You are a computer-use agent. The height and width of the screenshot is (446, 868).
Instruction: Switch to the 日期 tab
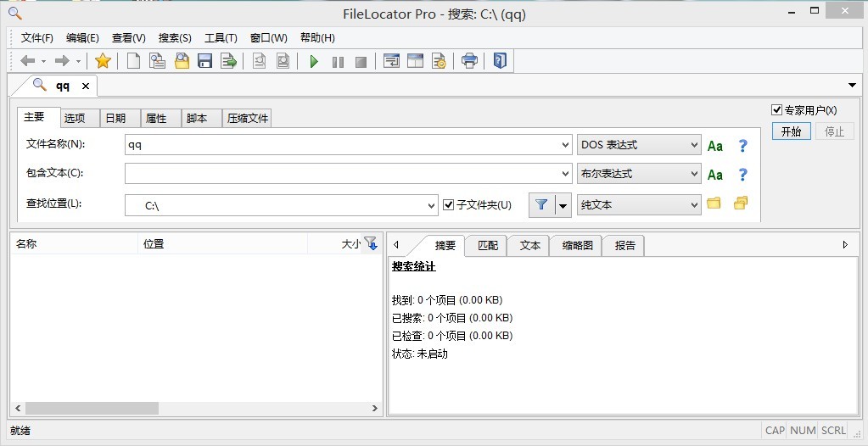(120, 119)
